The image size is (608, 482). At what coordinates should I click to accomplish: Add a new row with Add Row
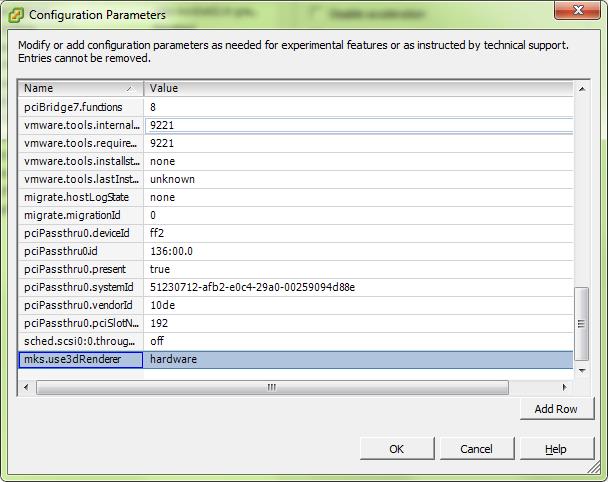pyautogui.click(x=556, y=409)
